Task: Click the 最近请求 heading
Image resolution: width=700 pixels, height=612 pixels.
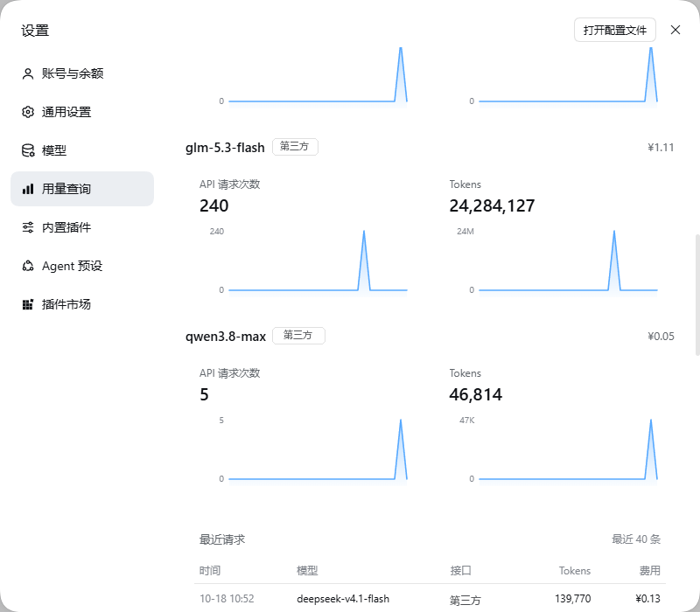Action: pos(222,539)
